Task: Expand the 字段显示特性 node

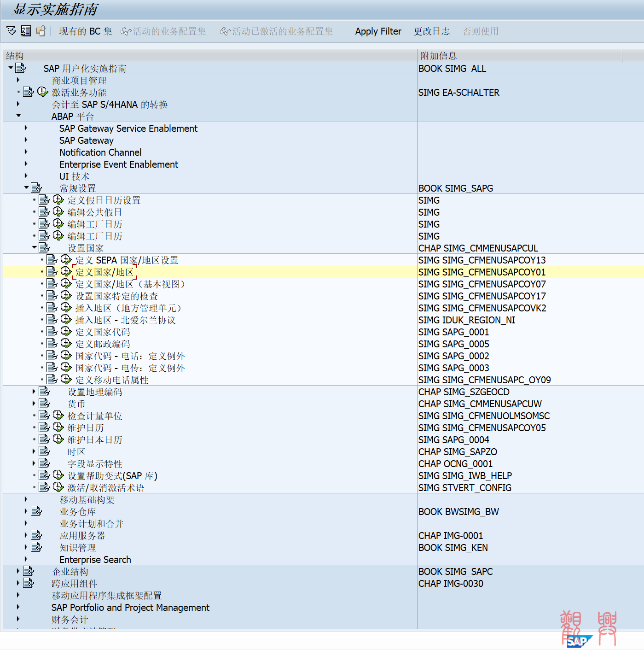Action: click(34, 463)
